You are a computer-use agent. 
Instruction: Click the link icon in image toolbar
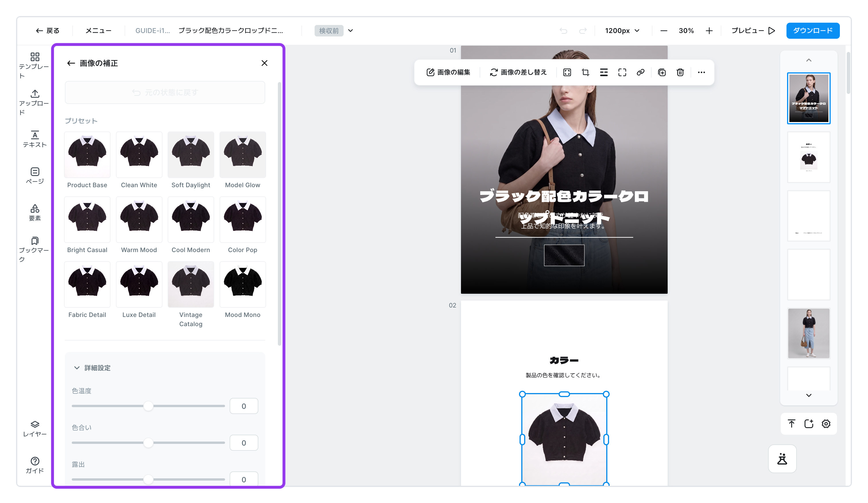640,72
